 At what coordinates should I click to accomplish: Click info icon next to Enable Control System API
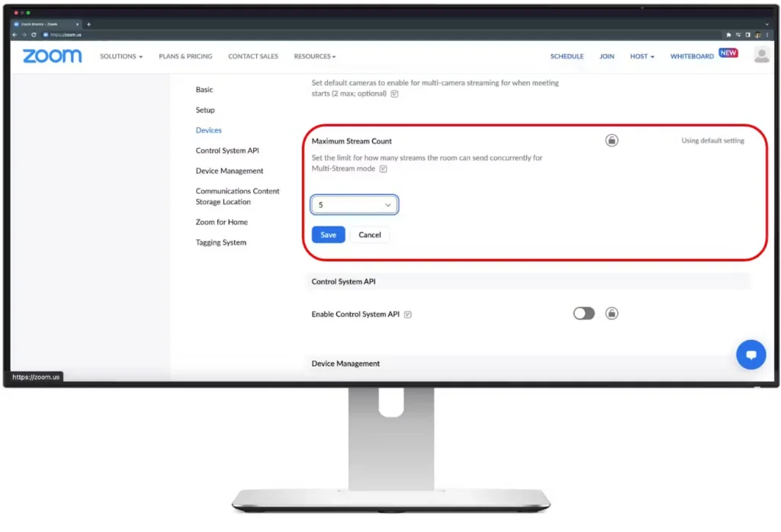408,315
